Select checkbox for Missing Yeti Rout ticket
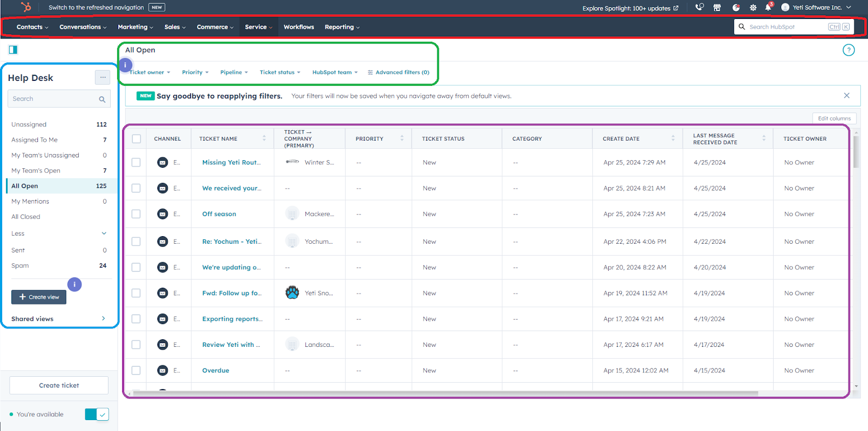Screen dimensions: 868x431 click(x=136, y=162)
